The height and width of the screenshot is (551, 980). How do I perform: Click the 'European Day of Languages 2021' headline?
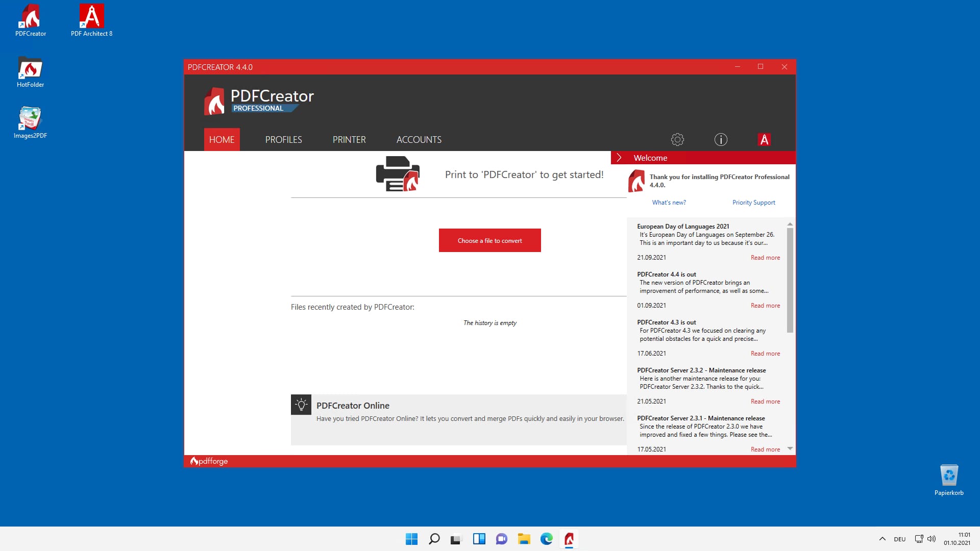[x=683, y=227]
